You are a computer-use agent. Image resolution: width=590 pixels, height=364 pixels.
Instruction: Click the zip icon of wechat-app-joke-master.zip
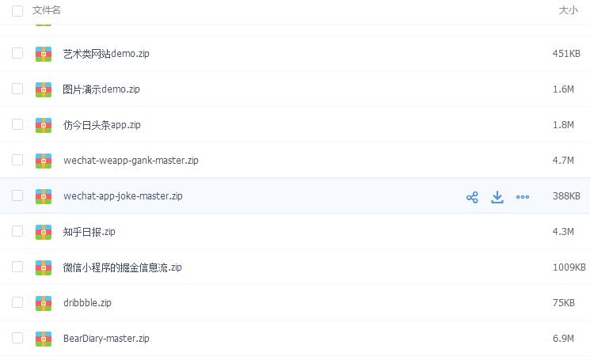point(44,196)
